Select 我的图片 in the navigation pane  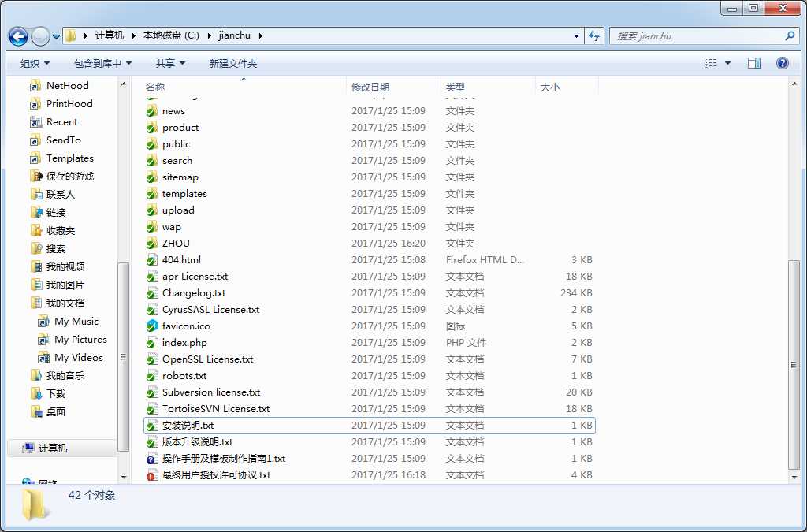pos(65,285)
